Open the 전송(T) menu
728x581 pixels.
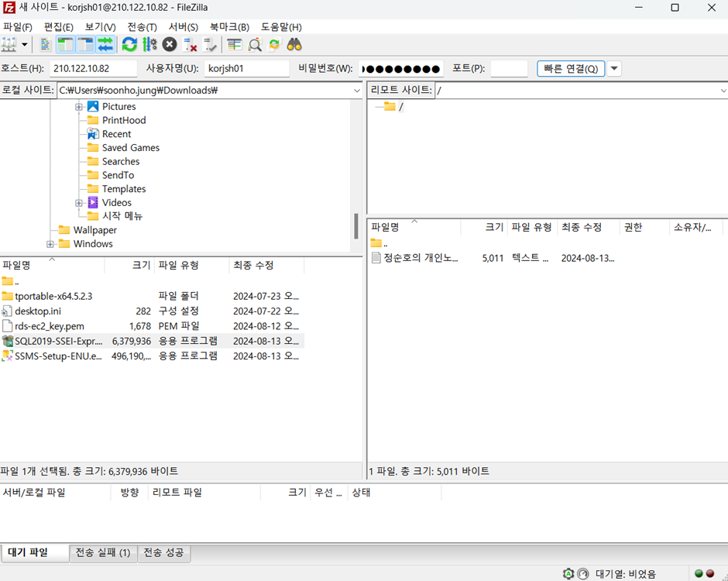(142, 27)
